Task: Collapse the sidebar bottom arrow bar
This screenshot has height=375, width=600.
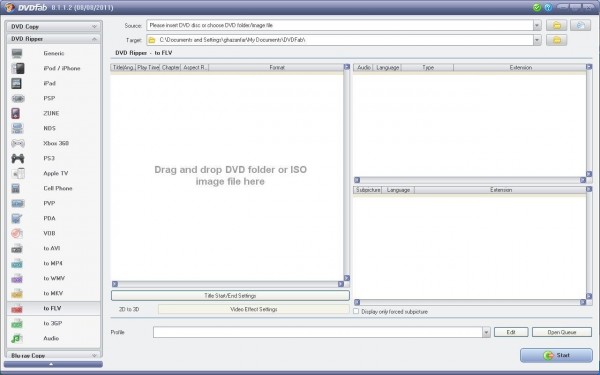Action: tap(53, 364)
